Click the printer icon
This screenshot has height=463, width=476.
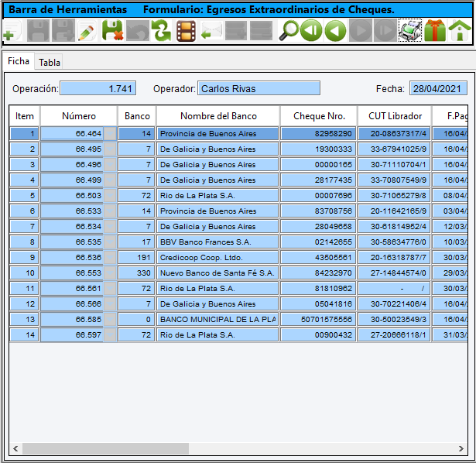(x=410, y=31)
